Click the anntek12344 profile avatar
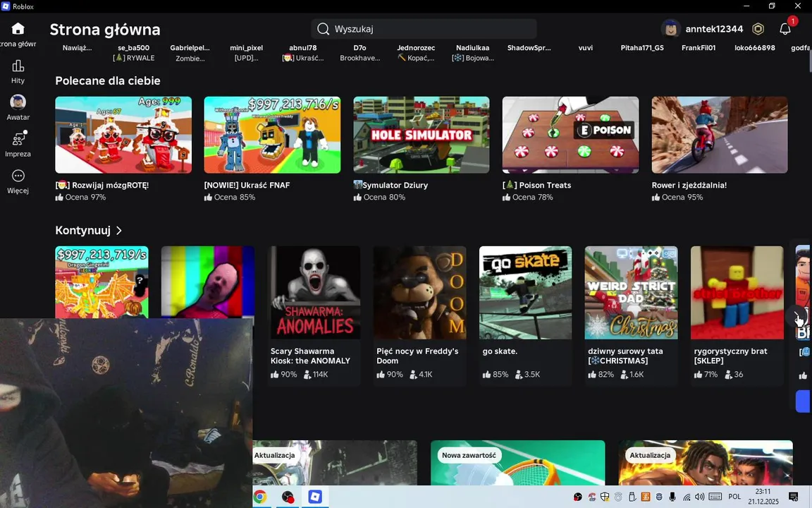Image resolution: width=812 pixels, height=508 pixels. coord(670,29)
